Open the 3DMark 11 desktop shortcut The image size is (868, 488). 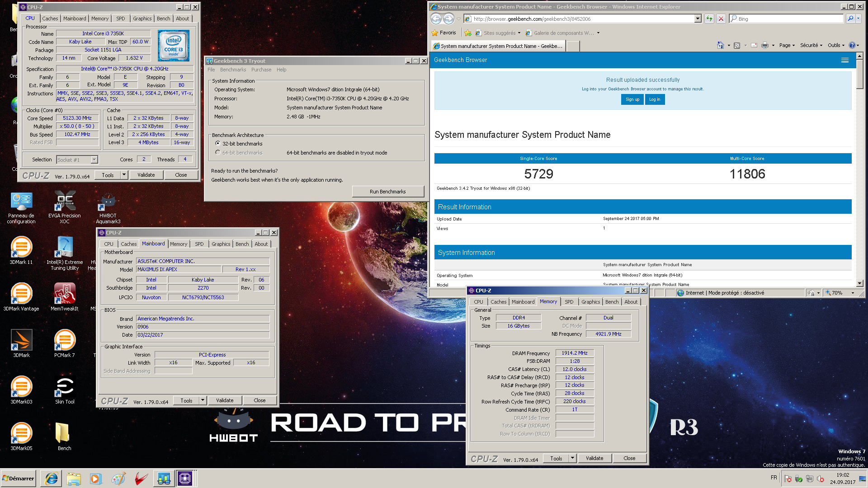click(21, 251)
